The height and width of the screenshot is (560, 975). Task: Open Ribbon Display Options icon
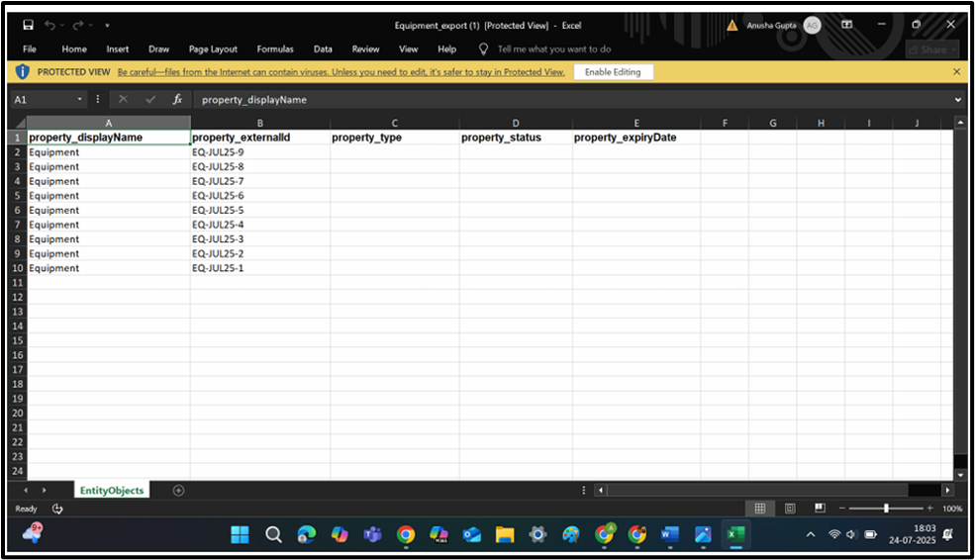pyautogui.click(x=847, y=25)
